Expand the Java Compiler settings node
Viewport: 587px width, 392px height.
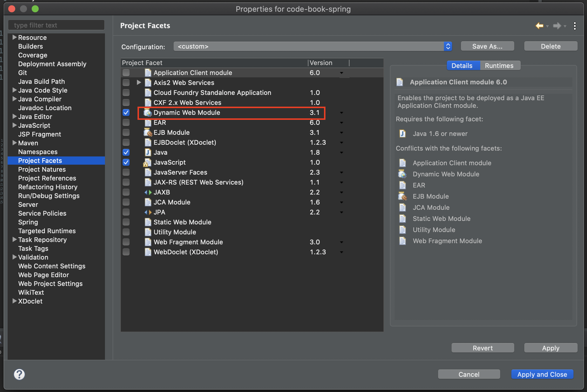(x=14, y=99)
